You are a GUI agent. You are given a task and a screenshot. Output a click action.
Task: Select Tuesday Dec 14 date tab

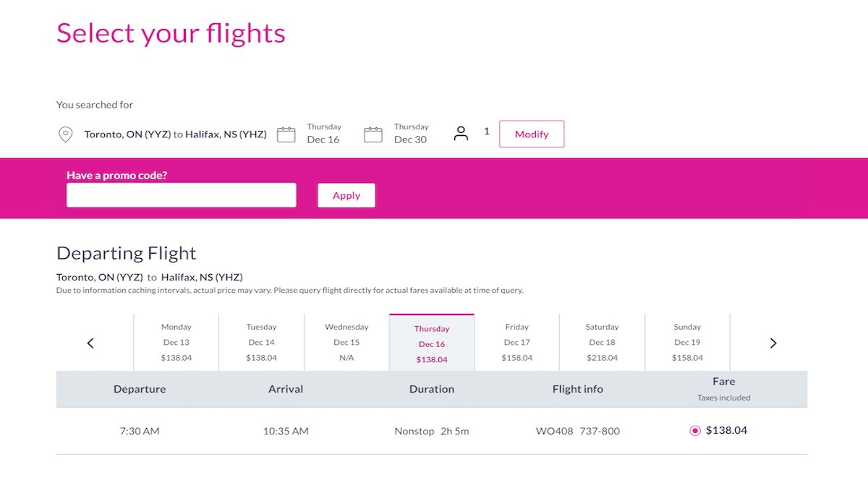pos(261,343)
